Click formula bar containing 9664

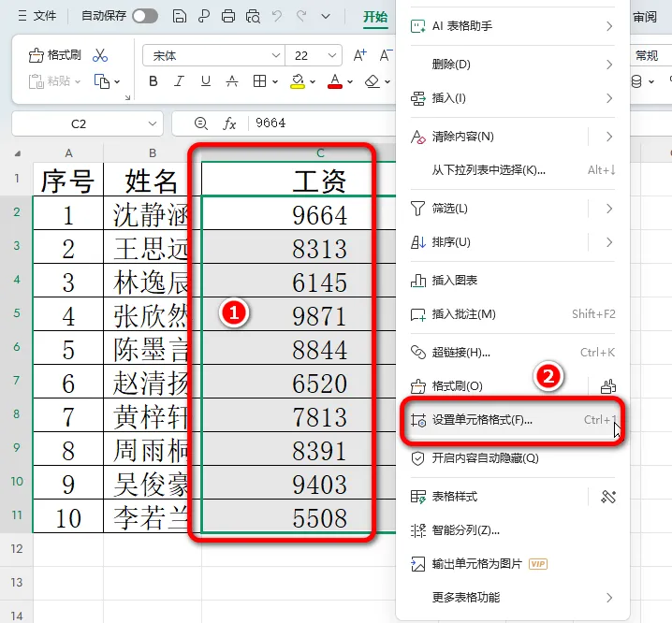pos(324,123)
